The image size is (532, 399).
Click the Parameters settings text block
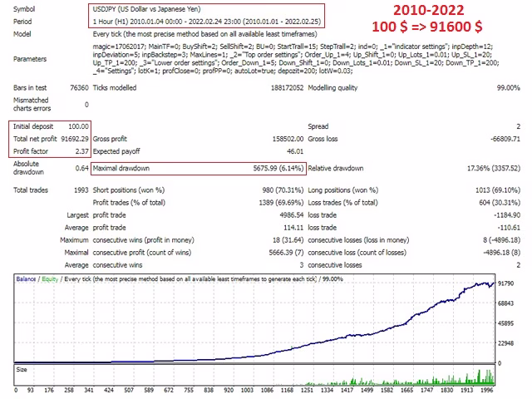click(296, 59)
